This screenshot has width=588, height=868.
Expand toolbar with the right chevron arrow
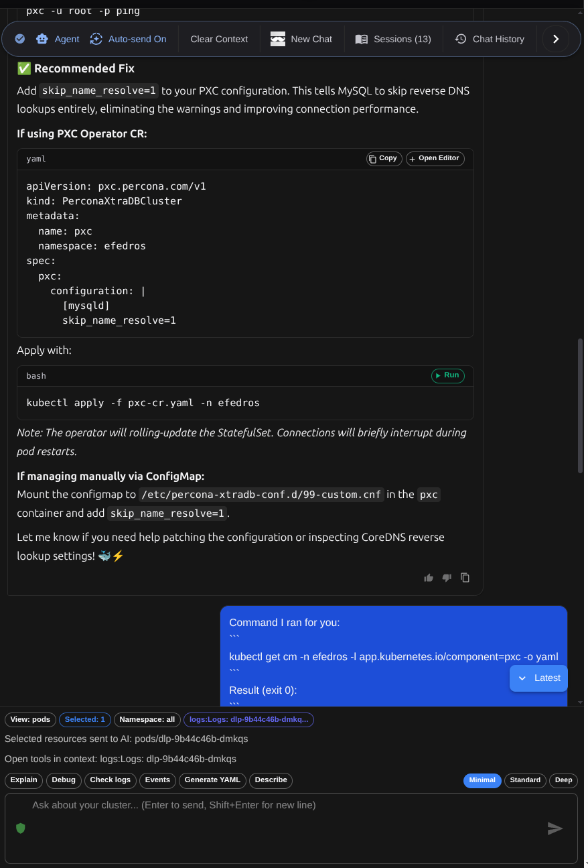(x=556, y=39)
